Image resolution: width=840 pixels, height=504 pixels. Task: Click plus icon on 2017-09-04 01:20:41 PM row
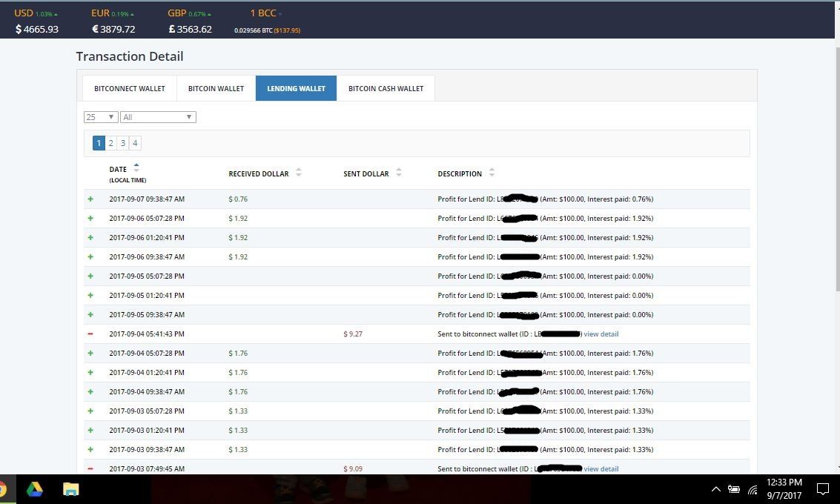[90, 372]
